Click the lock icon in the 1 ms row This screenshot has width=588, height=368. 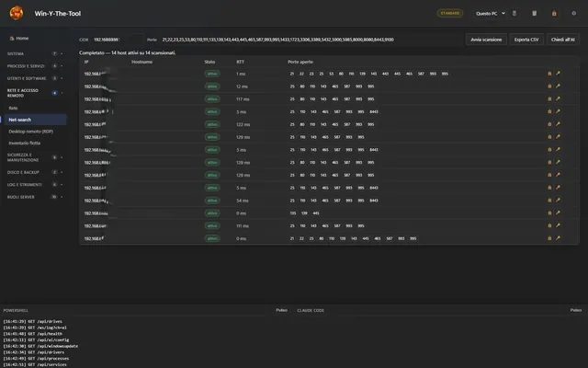[x=549, y=74]
